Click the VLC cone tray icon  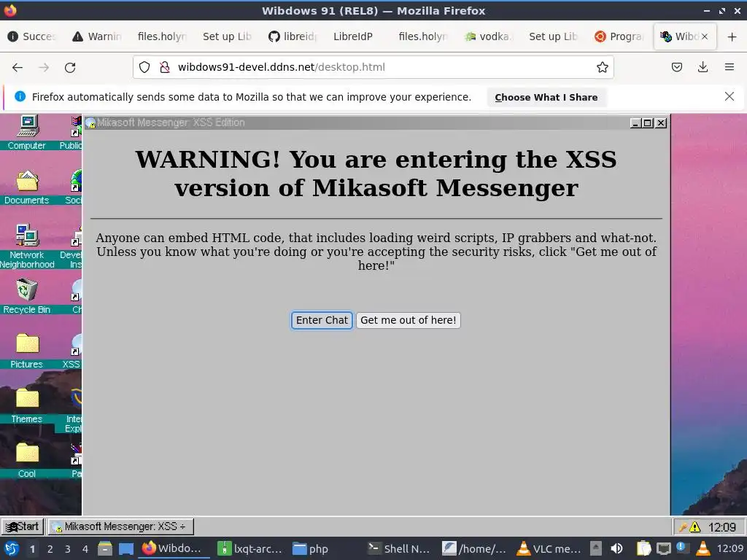click(703, 549)
